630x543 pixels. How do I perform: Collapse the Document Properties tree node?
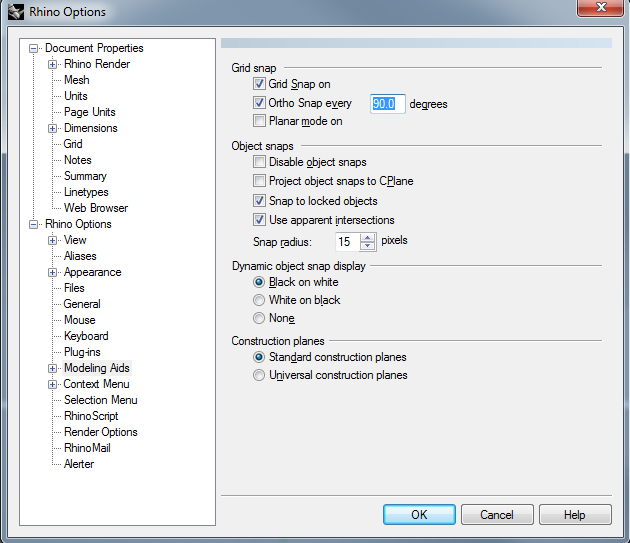coord(33,49)
